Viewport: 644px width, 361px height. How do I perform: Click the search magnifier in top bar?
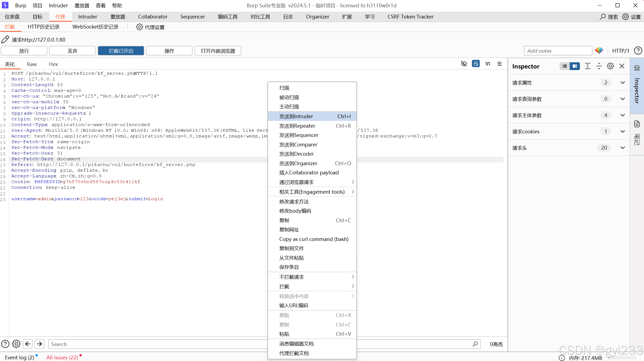(x=603, y=17)
